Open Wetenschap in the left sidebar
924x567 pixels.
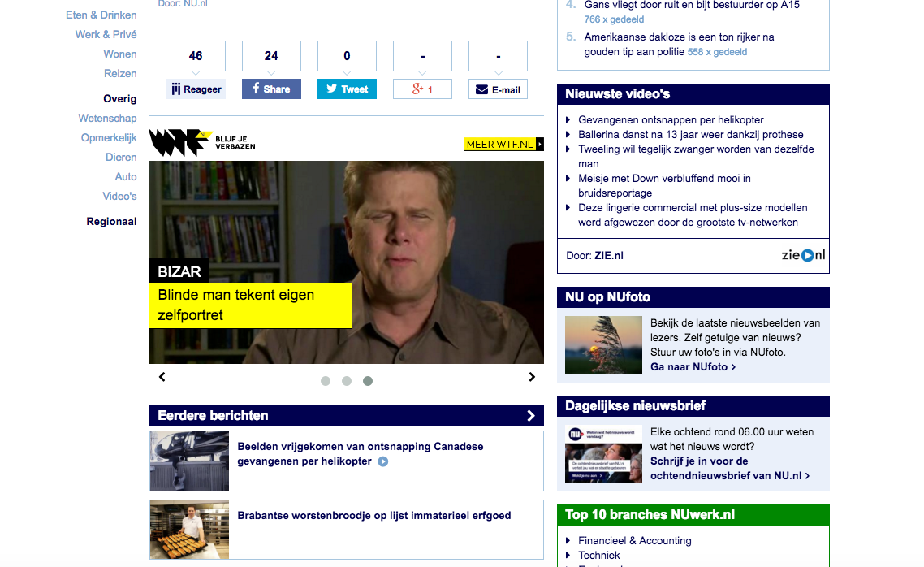click(x=107, y=119)
